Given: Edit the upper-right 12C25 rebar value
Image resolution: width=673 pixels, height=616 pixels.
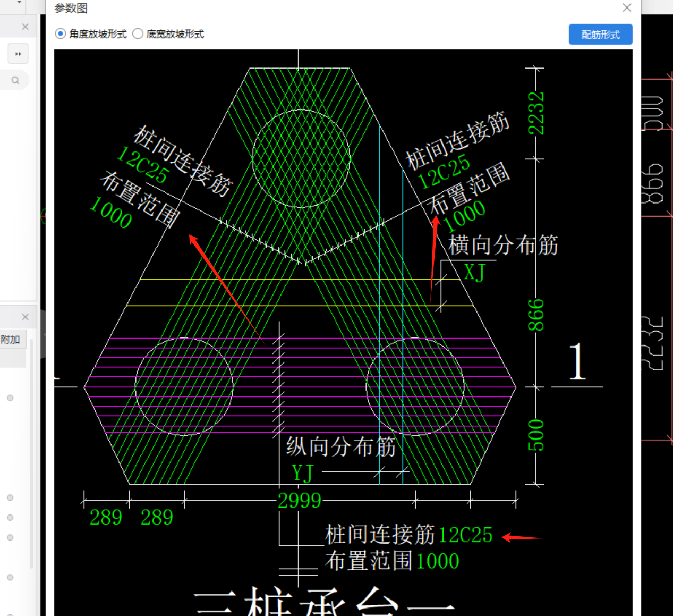Looking at the screenshot, I should [x=444, y=171].
